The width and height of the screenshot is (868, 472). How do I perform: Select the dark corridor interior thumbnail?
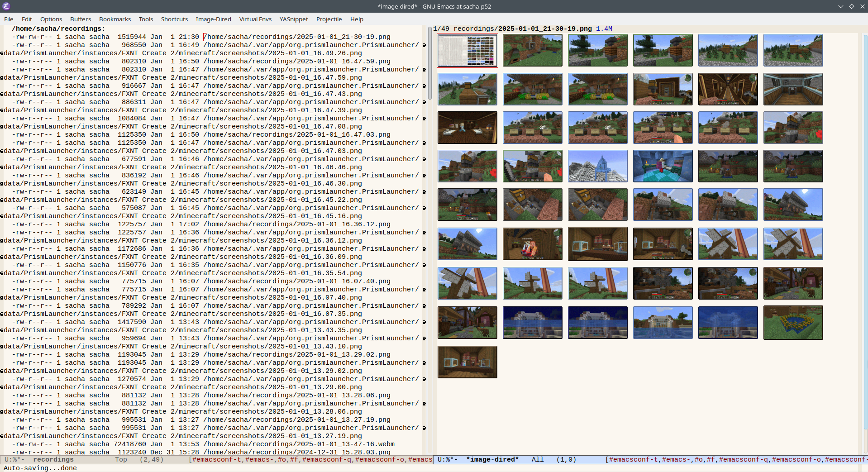click(x=728, y=89)
